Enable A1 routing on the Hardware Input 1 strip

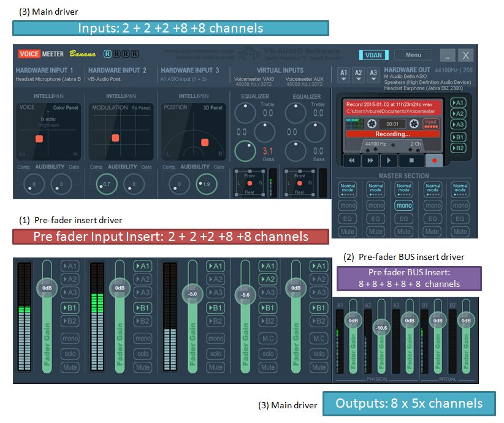[x=70, y=266]
